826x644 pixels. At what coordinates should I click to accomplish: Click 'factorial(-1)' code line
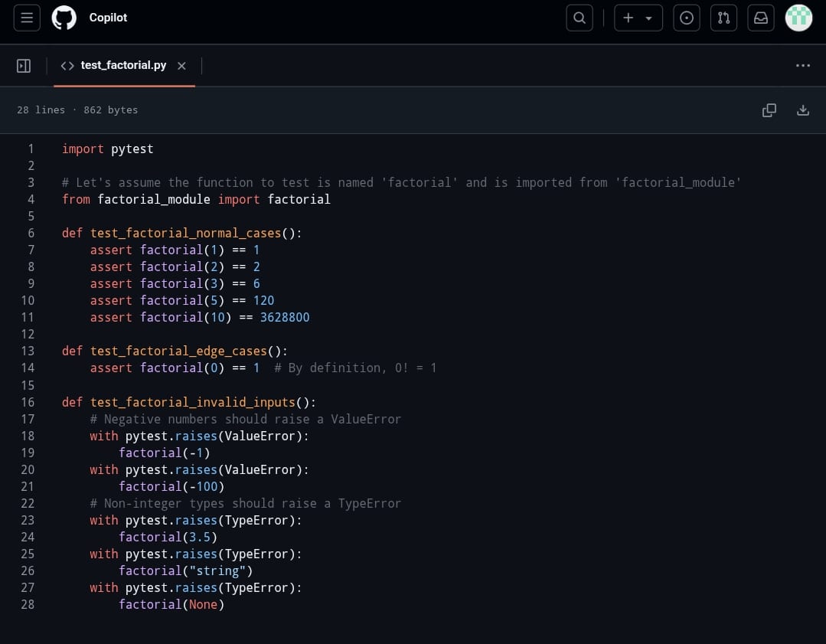165,453
